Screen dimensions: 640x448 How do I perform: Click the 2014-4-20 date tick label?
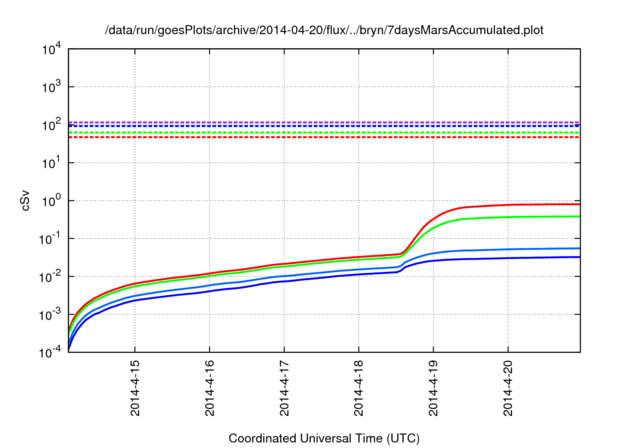click(x=508, y=388)
